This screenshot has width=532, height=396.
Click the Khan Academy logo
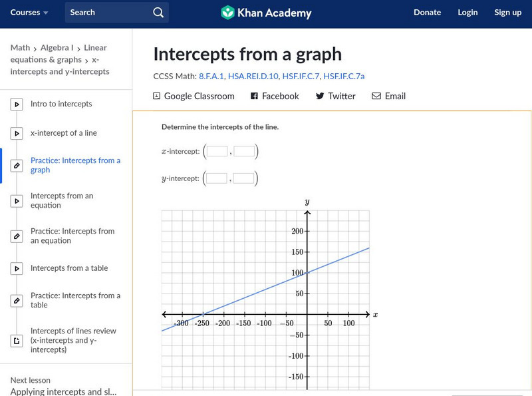coord(266,12)
